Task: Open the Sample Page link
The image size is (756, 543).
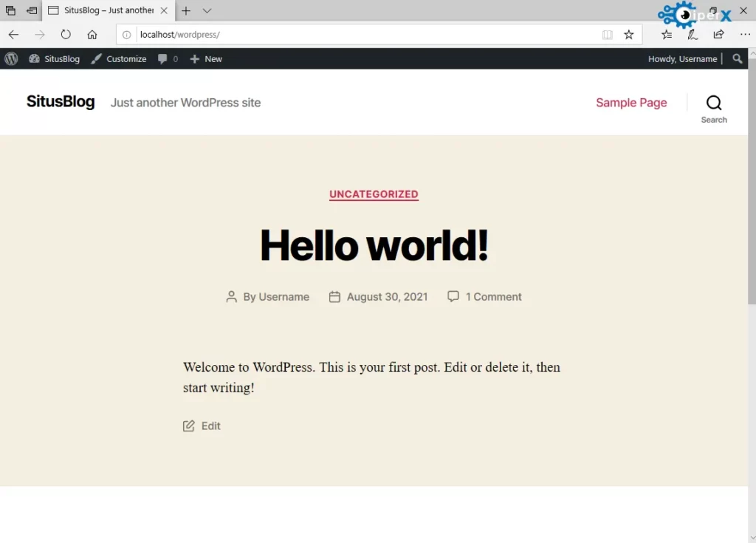Action: [x=631, y=103]
